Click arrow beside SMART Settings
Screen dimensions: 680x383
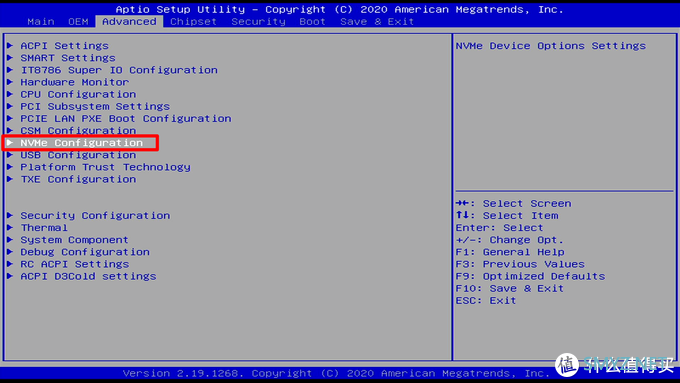pos(10,58)
